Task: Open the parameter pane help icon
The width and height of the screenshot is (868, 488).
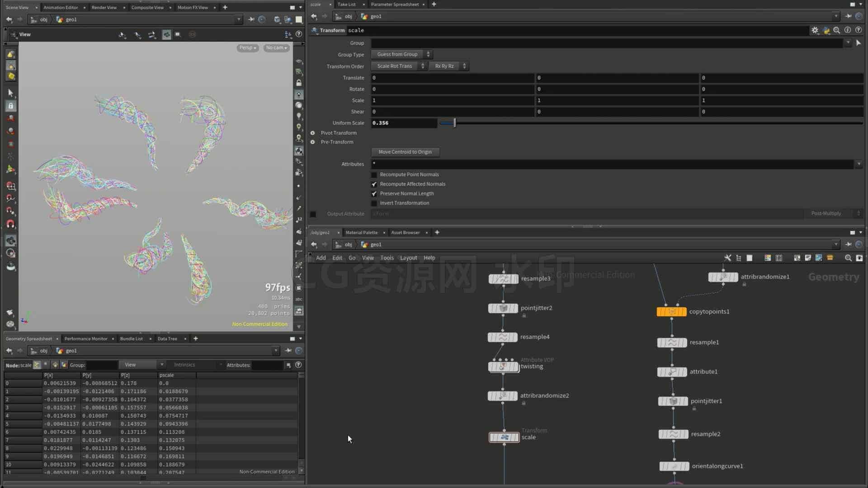Action: pyautogui.click(x=859, y=30)
